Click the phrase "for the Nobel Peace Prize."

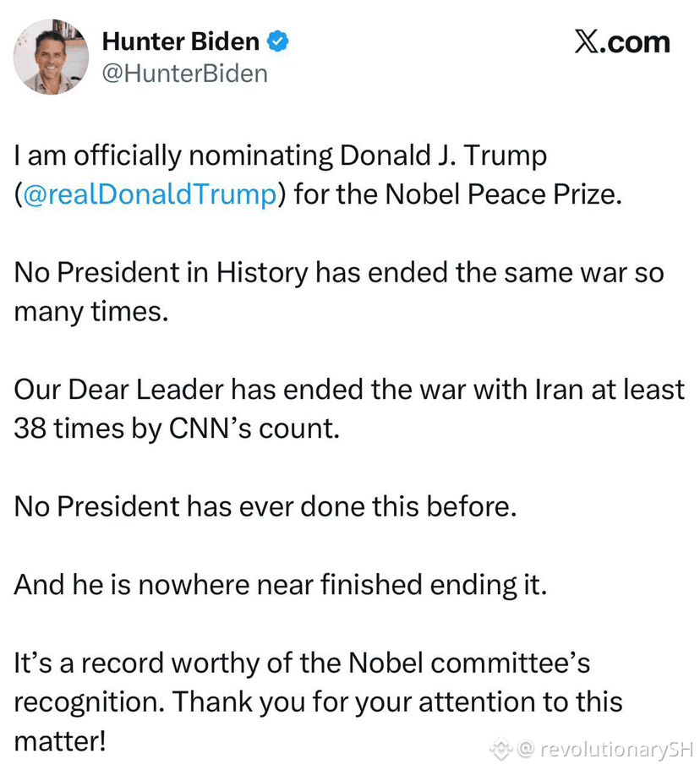pyautogui.click(x=458, y=194)
